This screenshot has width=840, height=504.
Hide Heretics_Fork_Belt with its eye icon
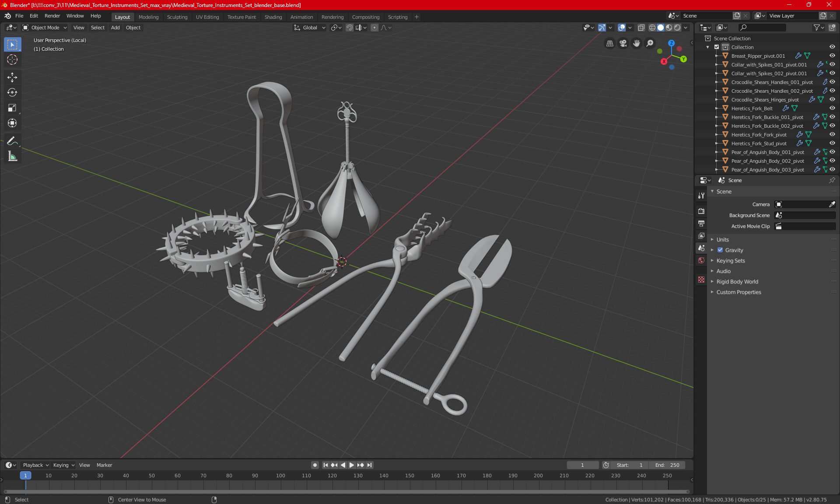click(x=832, y=108)
